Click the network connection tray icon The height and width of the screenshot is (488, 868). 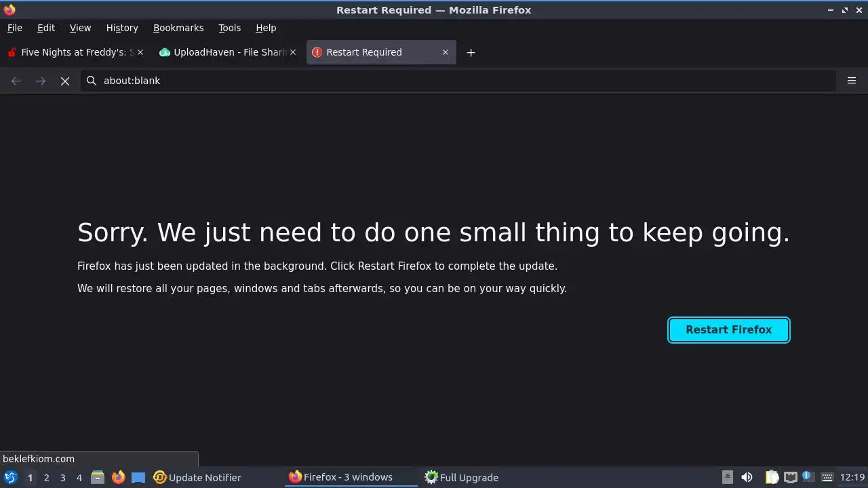pyautogui.click(x=790, y=477)
